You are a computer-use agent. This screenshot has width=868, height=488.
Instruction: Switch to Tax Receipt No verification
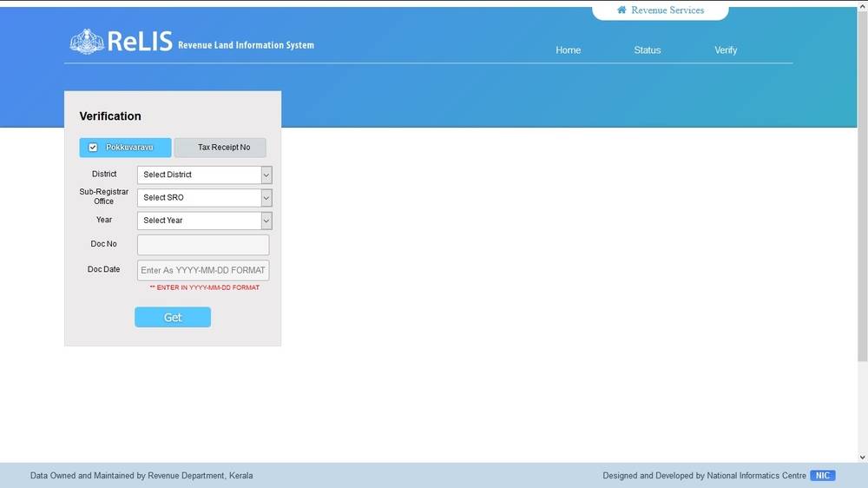pos(220,148)
